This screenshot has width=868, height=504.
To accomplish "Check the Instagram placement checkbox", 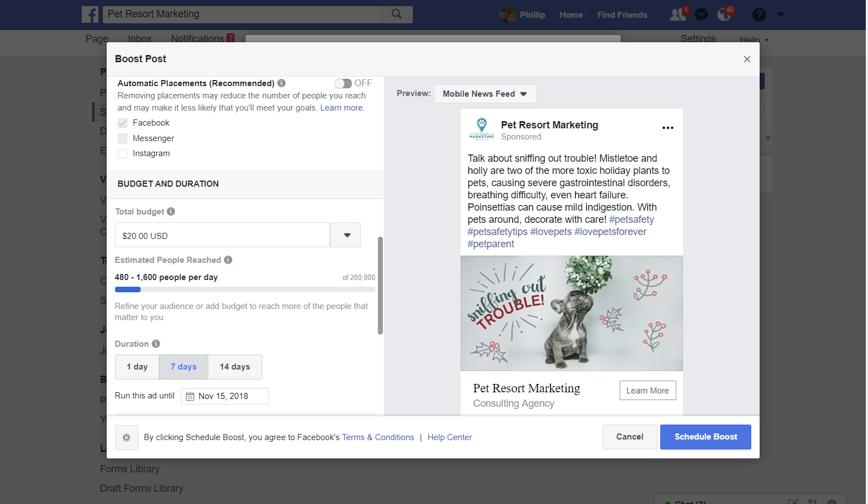I will (x=123, y=153).
